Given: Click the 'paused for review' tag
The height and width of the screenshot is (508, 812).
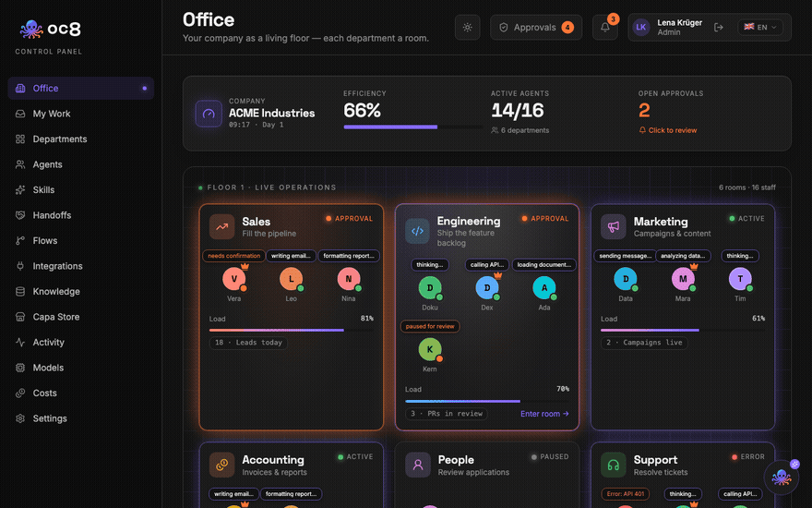Looking at the screenshot, I should 430,326.
